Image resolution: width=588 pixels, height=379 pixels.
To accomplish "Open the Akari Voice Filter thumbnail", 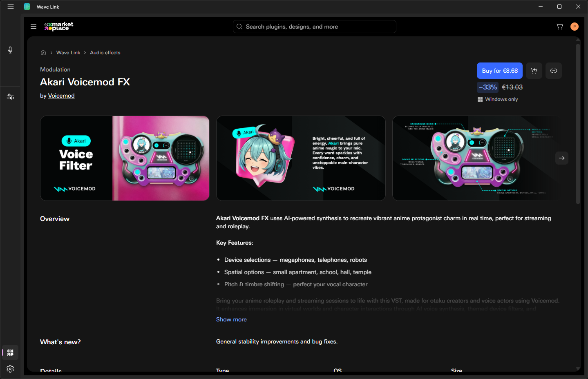I will 125,158.
